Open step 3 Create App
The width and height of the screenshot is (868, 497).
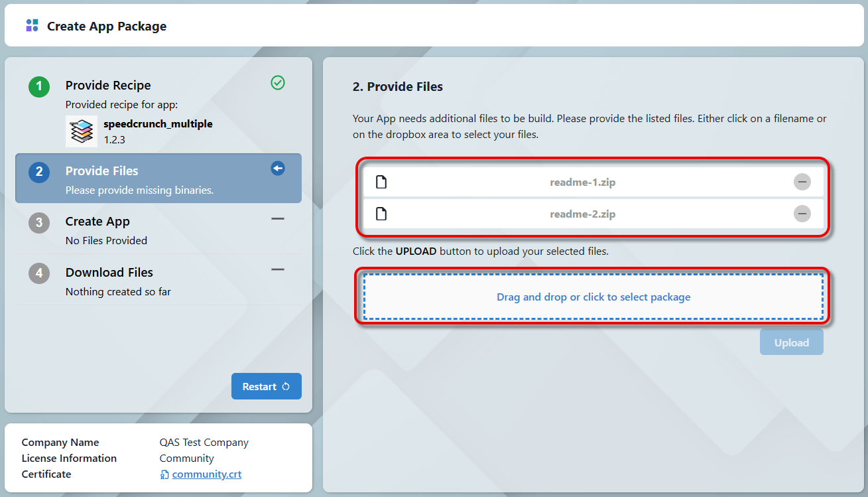click(x=97, y=222)
